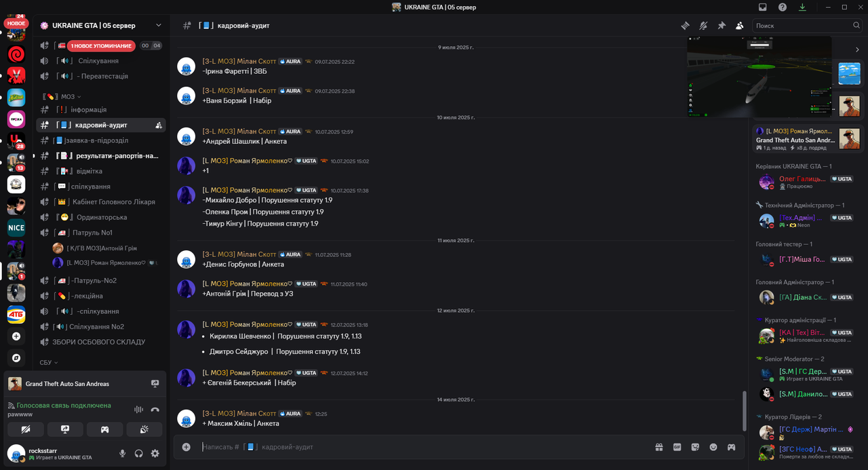Select voice member Роман Ярмоленко in Патруль

point(105,262)
